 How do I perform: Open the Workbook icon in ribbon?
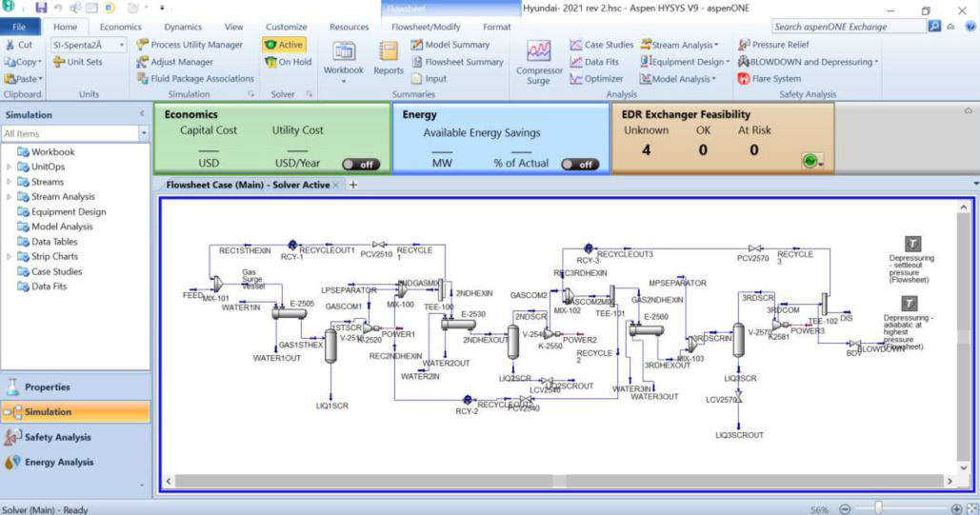pyautogui.click(x=343, y=61)
